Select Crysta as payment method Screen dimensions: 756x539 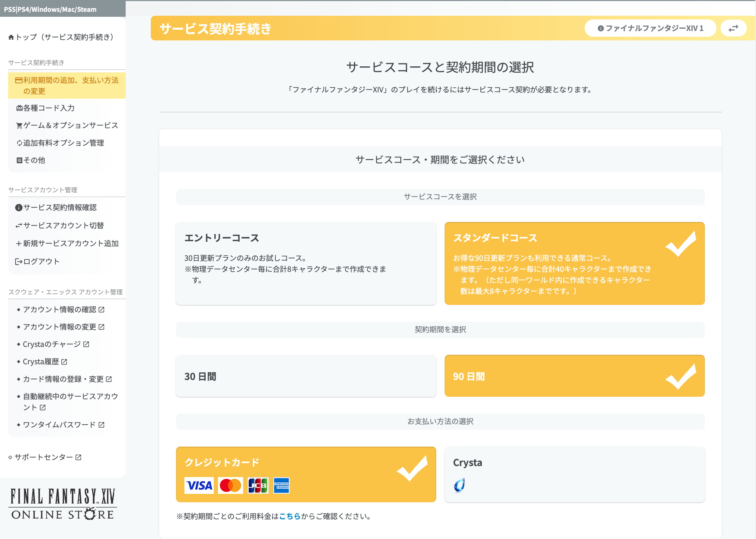tap(574, 474)
